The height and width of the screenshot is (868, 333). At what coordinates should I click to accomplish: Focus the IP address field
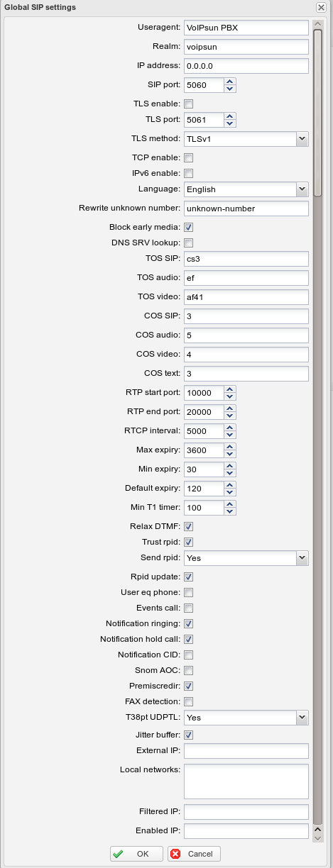[246, 66]
